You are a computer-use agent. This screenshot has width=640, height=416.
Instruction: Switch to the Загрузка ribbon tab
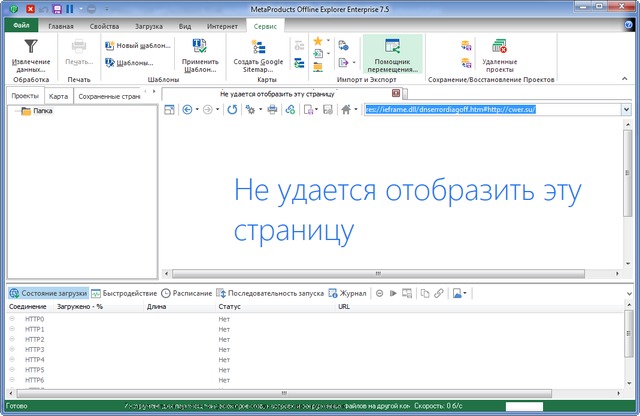point(150,25)
